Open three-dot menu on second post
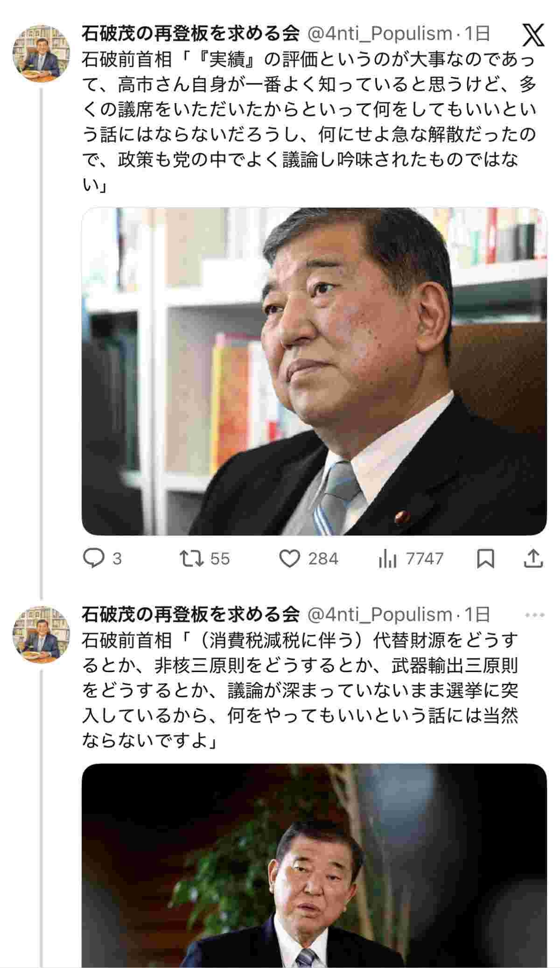 pos(535,615)
